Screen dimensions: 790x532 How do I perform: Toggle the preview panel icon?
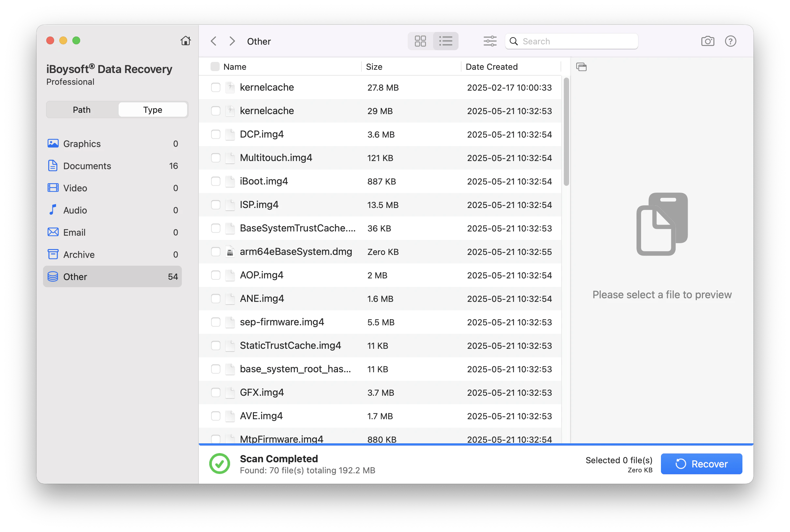coord(581,67)
